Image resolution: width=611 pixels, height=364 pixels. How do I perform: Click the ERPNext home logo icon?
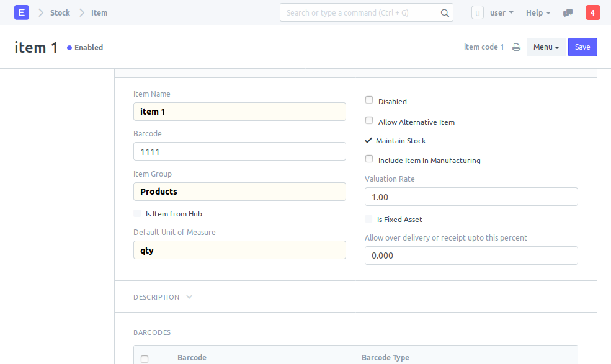[x=22, y=12]
